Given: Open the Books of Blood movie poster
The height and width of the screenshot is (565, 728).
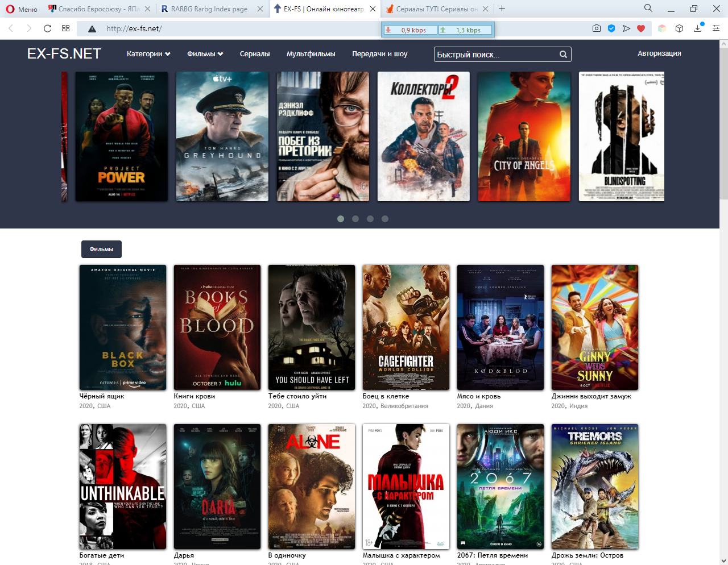Looking at the screenshot, I should 217,327.
